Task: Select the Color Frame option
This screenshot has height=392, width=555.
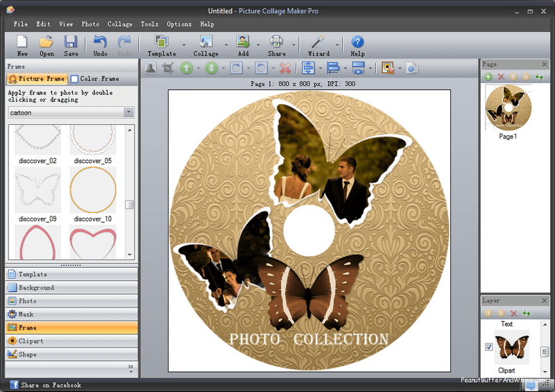Action: pos(95,79)
